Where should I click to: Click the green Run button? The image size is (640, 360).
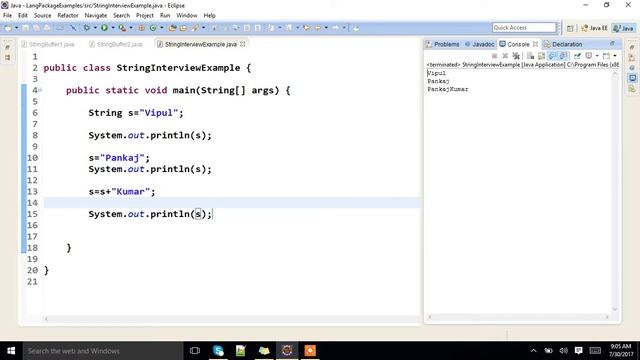tap(104, 28)
